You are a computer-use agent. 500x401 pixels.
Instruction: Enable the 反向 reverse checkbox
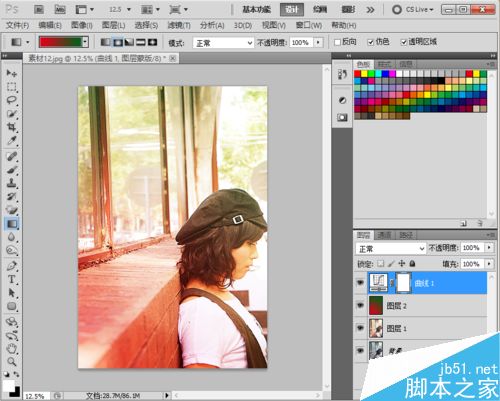tap(337, 42)
